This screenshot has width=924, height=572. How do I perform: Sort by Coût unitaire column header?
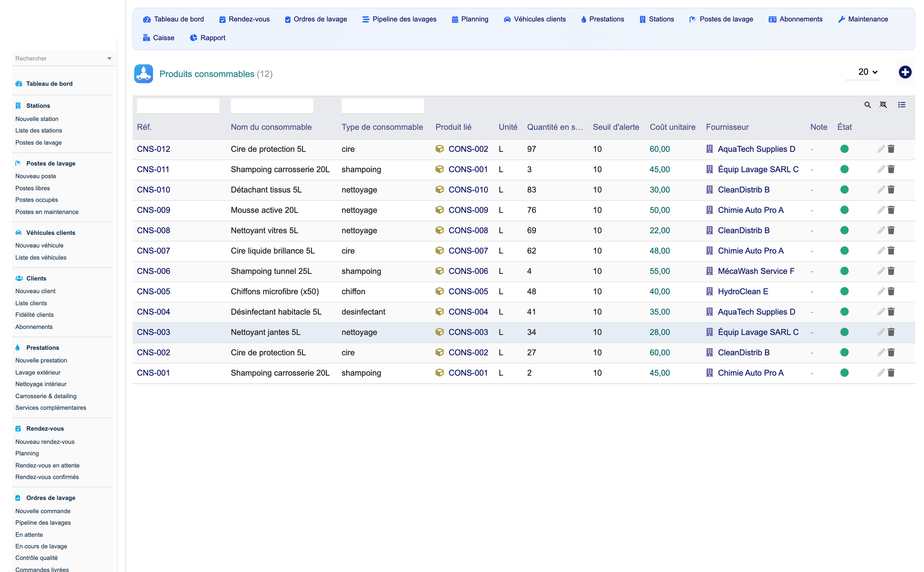coord(672,127)
